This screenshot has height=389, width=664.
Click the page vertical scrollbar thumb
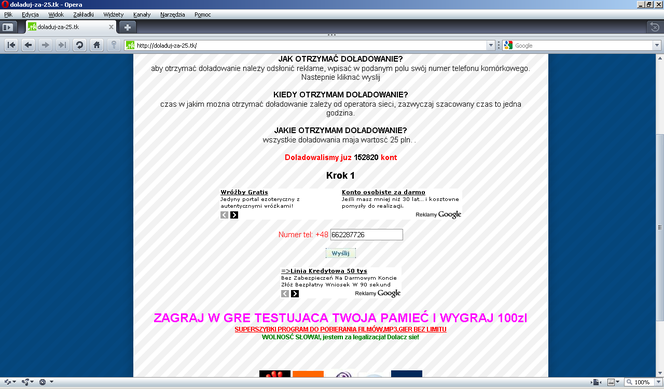659,227
